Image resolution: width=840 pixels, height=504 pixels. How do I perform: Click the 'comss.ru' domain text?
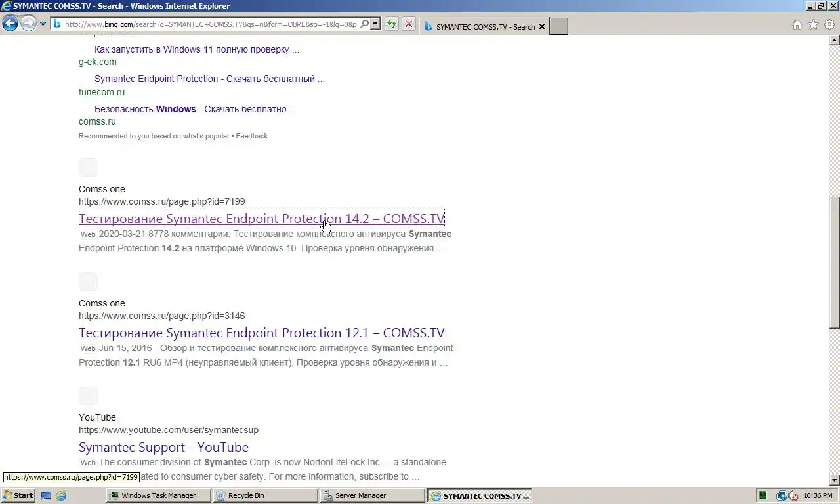point(97,121)
